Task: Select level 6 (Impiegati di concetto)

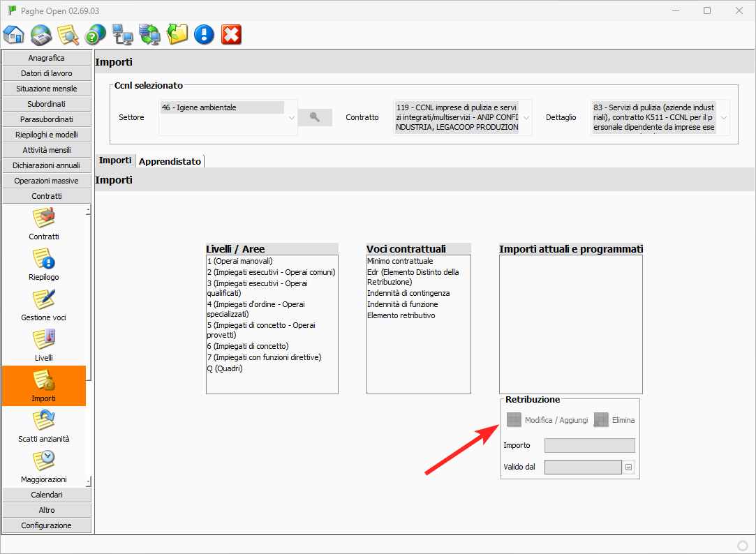Action: [248, 346]
